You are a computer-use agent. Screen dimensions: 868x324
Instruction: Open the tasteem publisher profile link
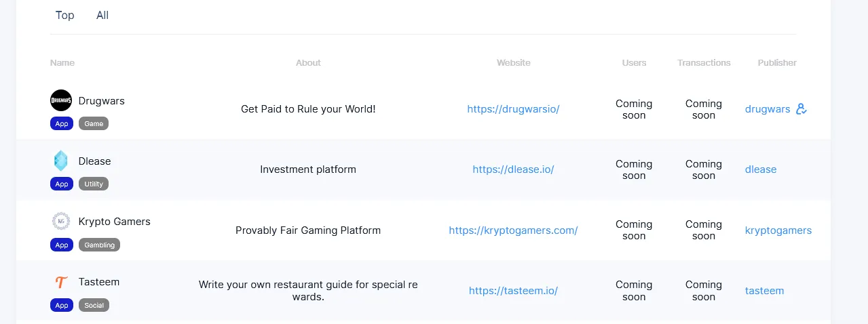pyautogui.click(x=764, y=290)
